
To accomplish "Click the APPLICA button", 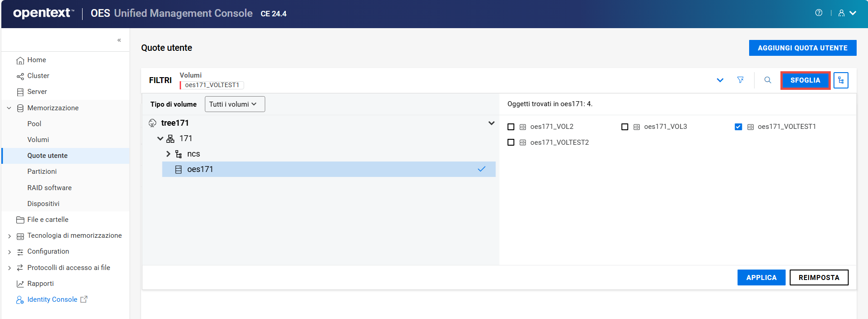I will click(761, 277).
